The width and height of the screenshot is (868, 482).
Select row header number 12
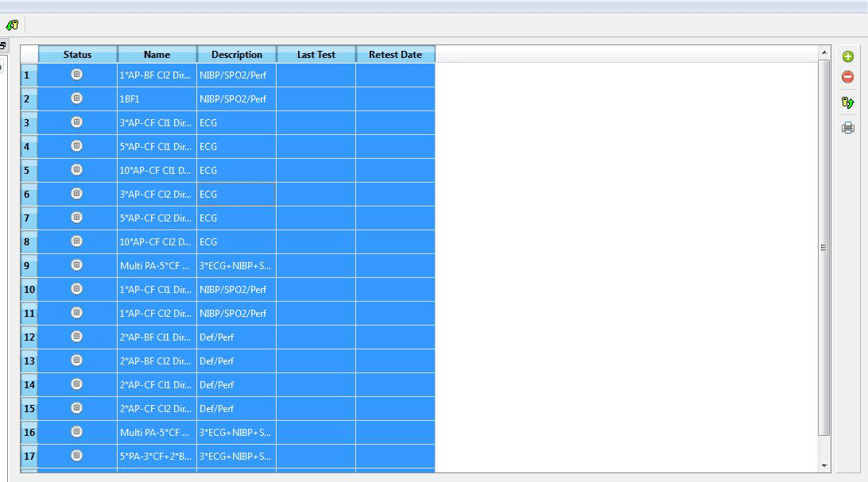[29, 337]
